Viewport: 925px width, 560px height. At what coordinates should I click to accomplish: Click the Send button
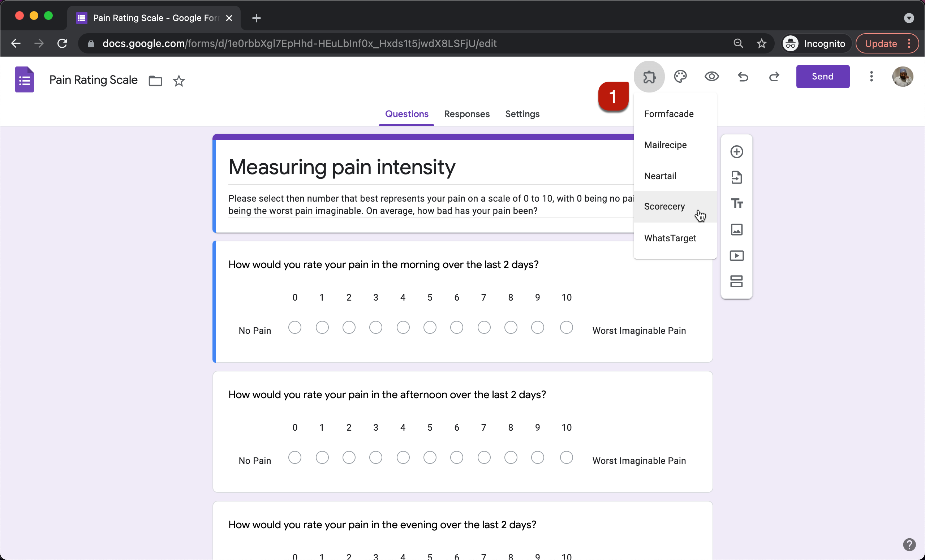823,76
